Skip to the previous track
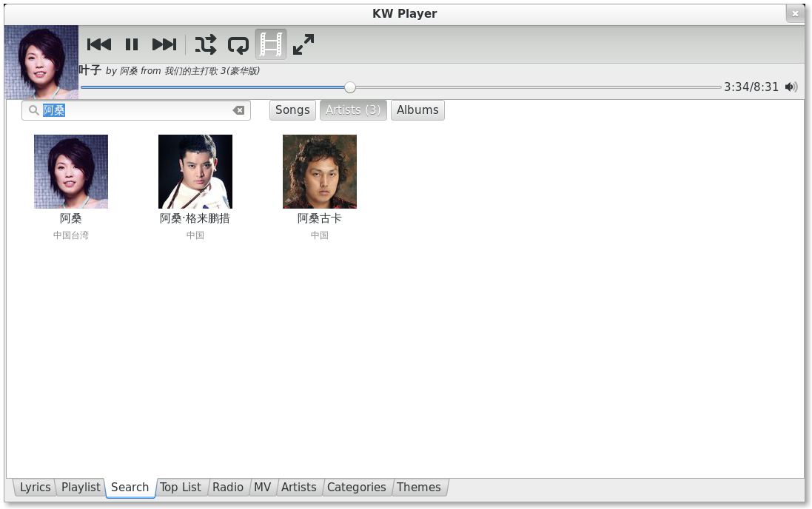This screenshot has height=509, width=812. (99, 44)
